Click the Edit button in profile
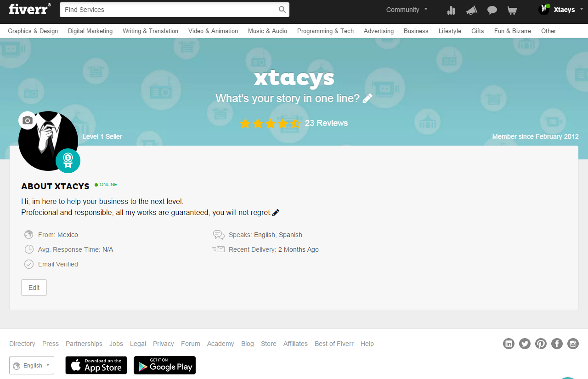The width and height of the screenshot is (588, 379). (34, 288)
